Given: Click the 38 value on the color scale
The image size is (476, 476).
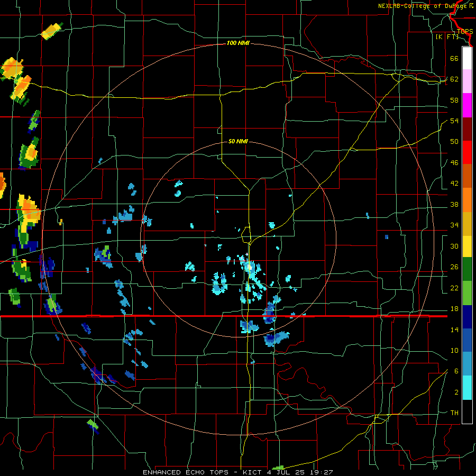Looking at the screenshot, I should pos(454,204).
